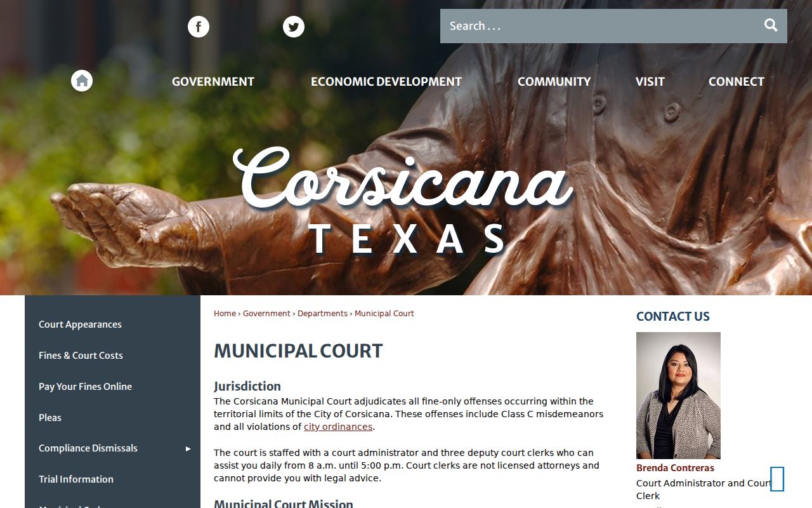Open Court Appearances in sidebar
812x508 pixels.
click(80, 324)
